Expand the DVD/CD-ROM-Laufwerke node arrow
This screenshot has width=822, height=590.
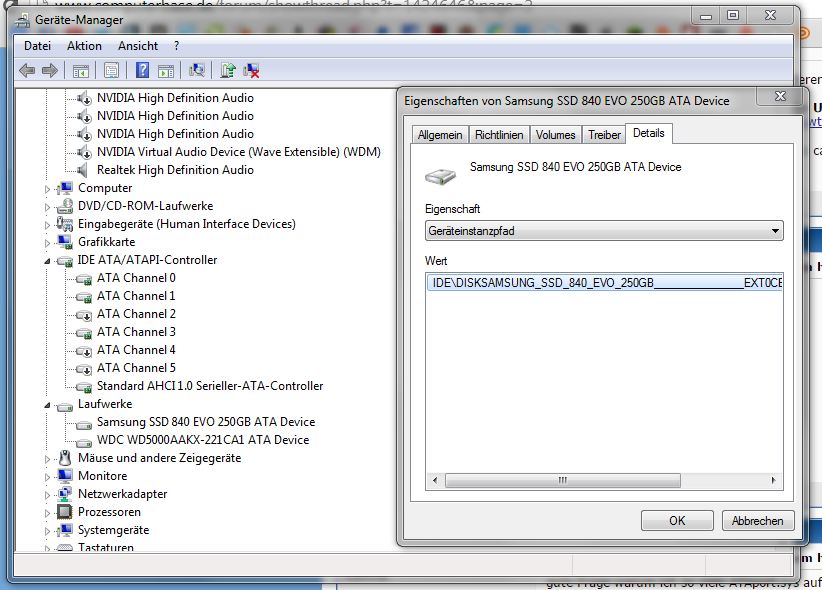click(47, 207)
